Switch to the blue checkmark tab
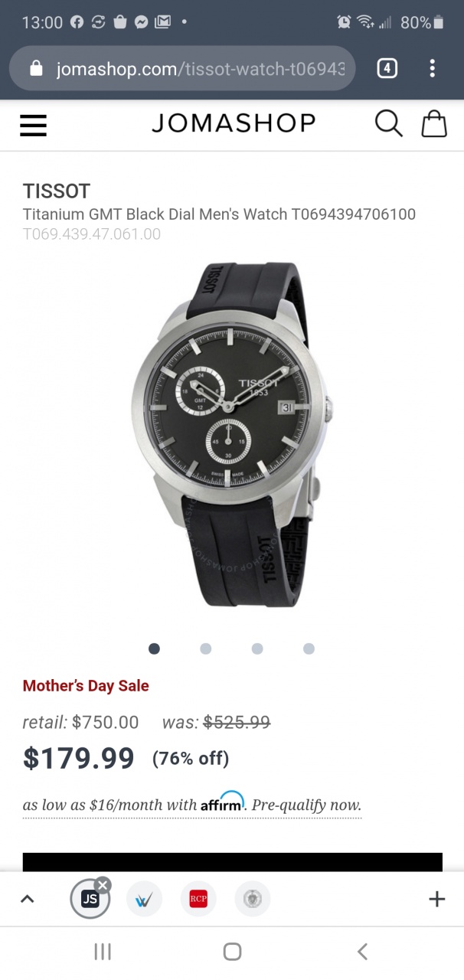Screen dimensions: 464x980 [144, 898]
